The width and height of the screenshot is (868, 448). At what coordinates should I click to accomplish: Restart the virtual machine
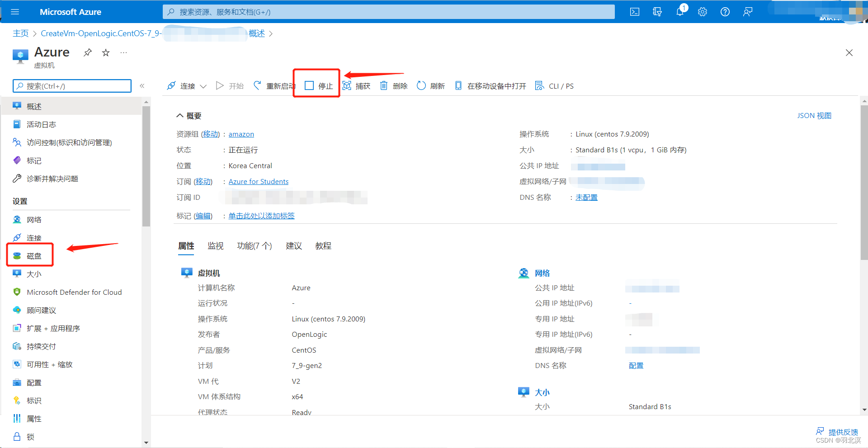(x=274, y=86)
